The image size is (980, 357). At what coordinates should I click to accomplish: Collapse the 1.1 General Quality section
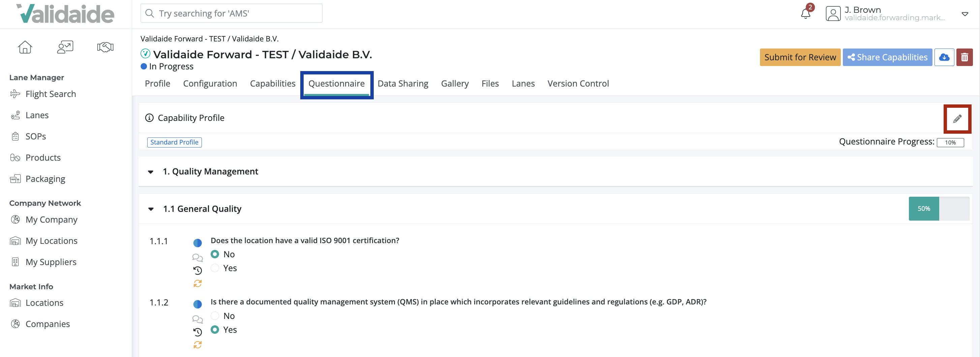(151, 209)
